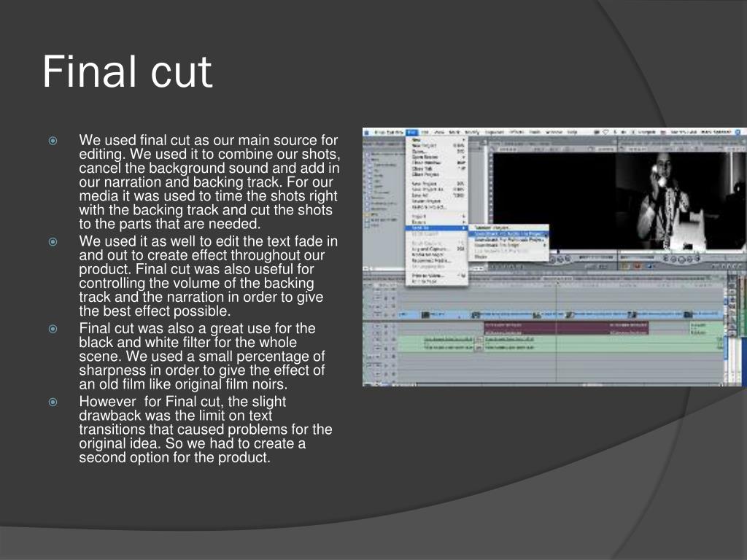Screen dimensions: 747x560
Task: Choose Print to Video... in File menu
Action: point(436,276)
